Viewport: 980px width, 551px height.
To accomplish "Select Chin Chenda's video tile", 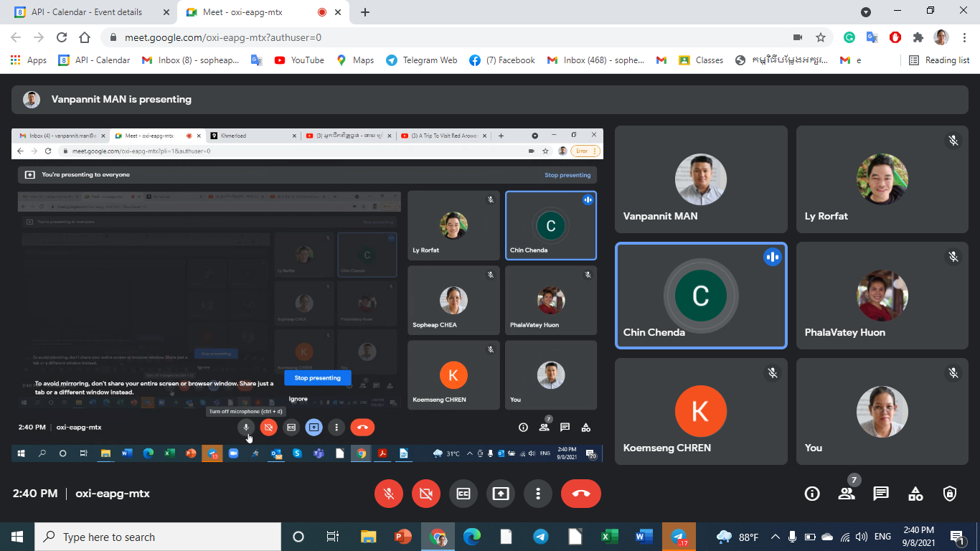I will pos(701,296).
